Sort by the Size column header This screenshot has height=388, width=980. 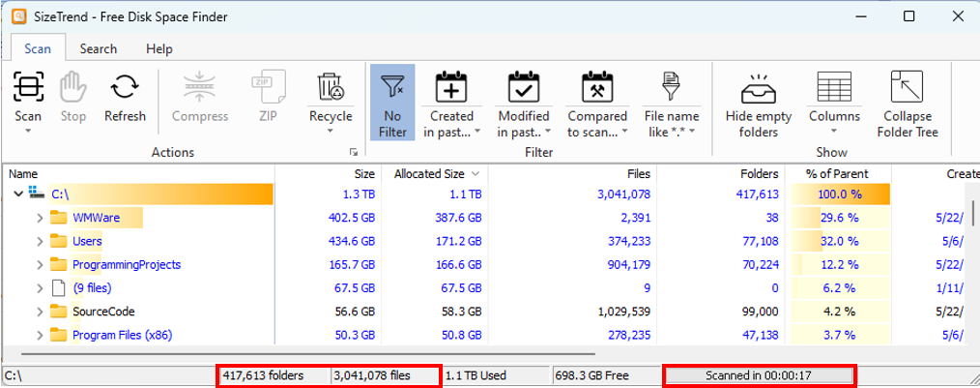coord(329,174)
